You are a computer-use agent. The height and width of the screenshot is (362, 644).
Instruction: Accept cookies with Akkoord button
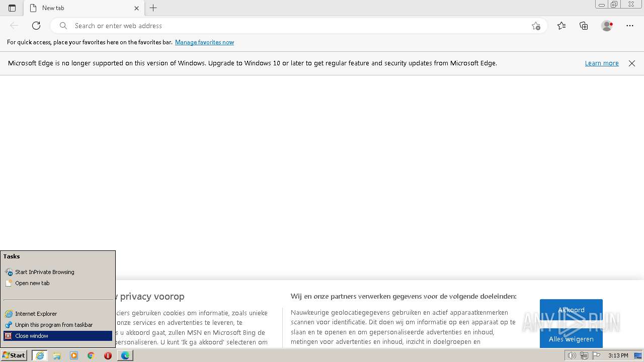(571, 310)
